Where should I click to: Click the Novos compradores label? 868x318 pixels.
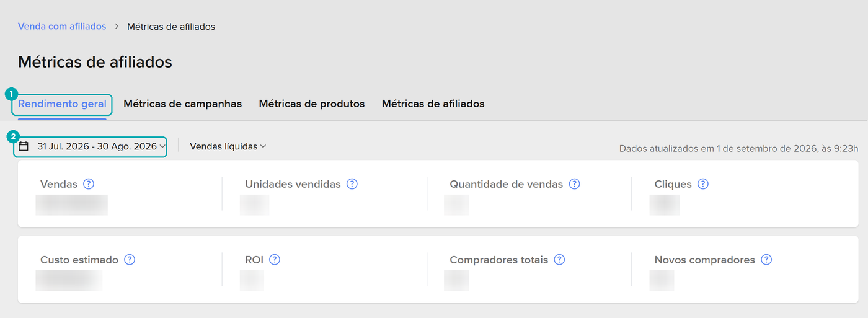point(705,260)
